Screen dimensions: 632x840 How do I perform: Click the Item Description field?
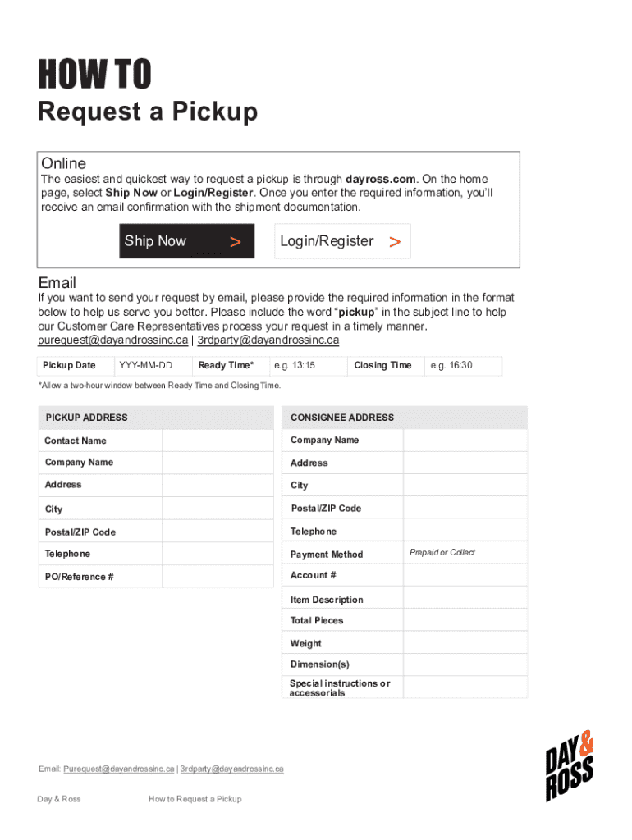[465, 599]
